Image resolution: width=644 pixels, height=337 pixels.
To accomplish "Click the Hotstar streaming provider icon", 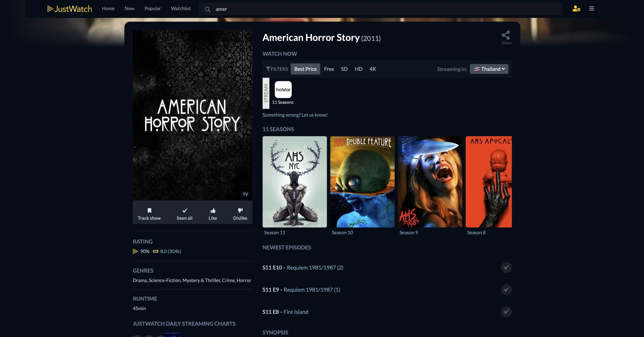I will [283, 89].
